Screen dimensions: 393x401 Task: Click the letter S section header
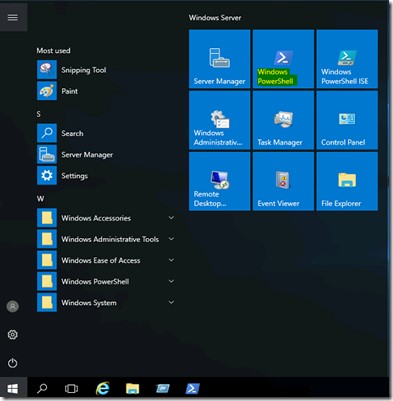pyautogui.click(x=39, y=114)
